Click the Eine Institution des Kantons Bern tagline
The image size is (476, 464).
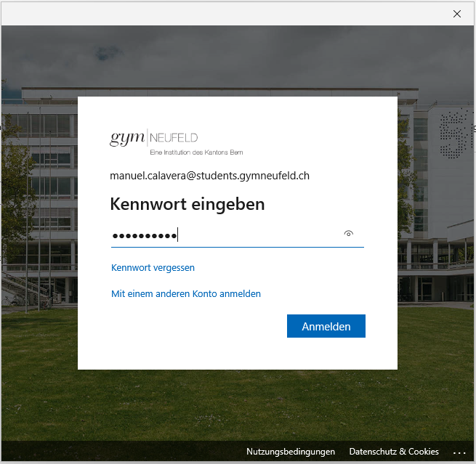196,152
